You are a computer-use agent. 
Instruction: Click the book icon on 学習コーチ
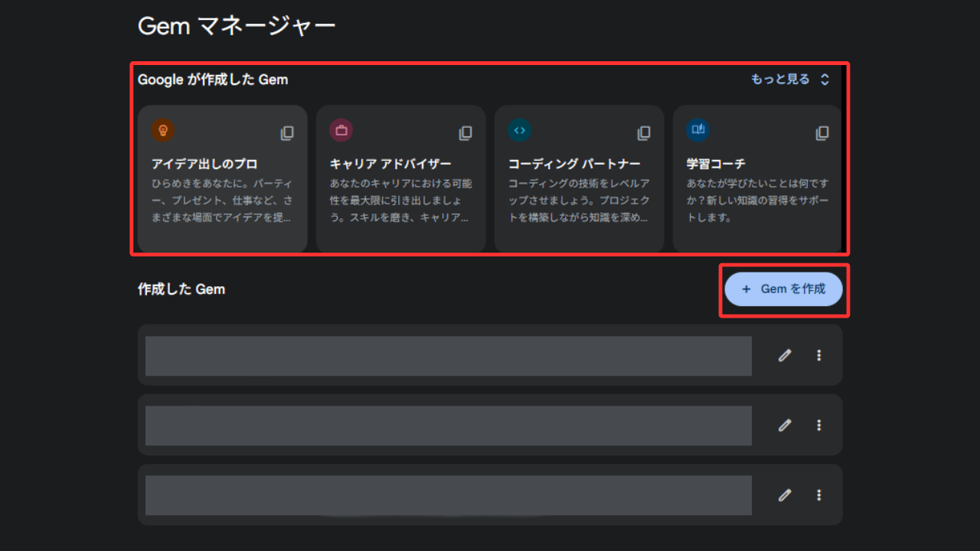pos(698,130)
